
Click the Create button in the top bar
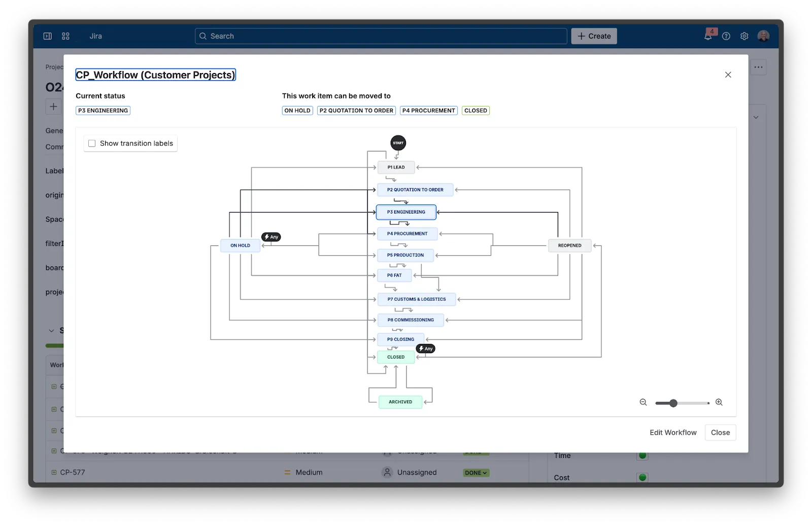pyautogui.click(x=594, y=36)
